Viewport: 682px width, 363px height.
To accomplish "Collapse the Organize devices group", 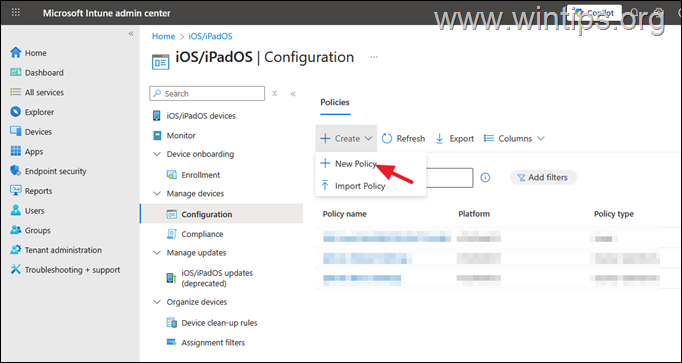I will click(157, 302).
